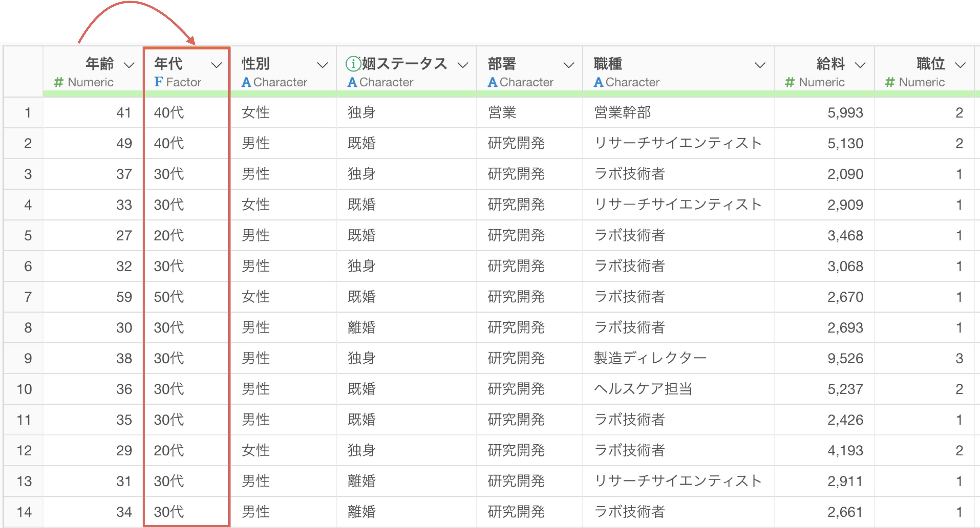This screenshot has height=528, width=980.
Task: Open the 給料 column dropdown menu
Action: (860, 65)
